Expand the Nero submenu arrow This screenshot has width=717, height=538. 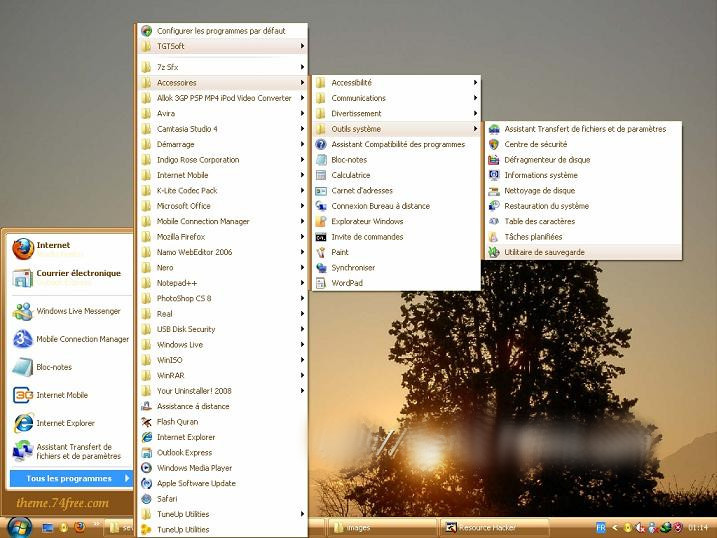click(x=302, y=268)
